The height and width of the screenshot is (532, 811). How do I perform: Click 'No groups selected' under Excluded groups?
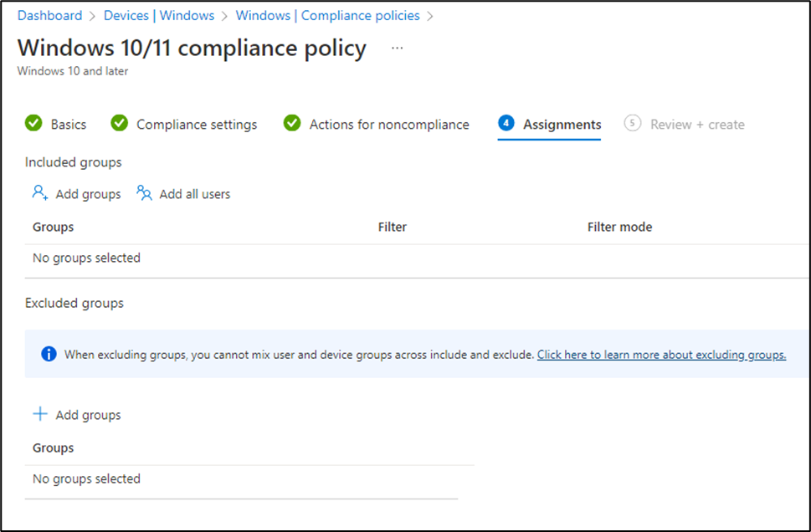point(86,478)
